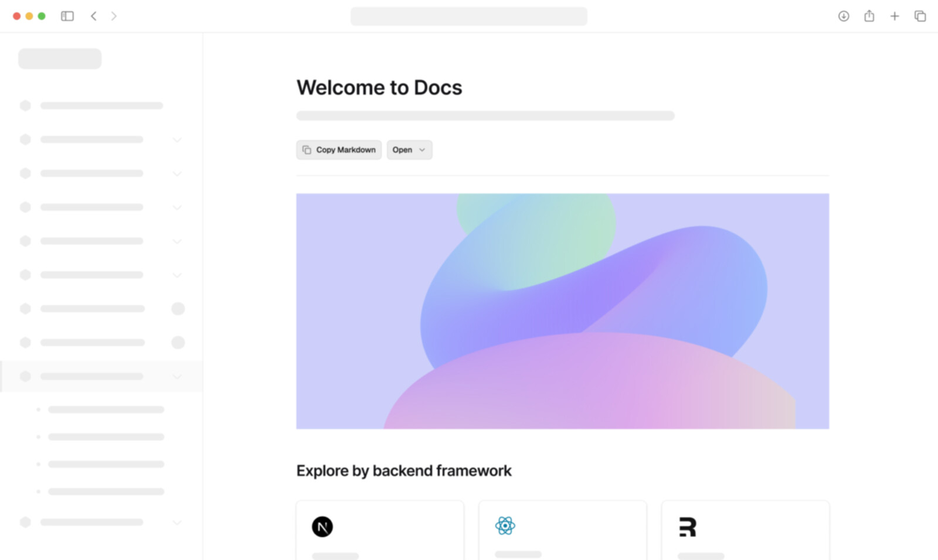The width and height of the screenshot is (938, 560).
Task: Open the "Open" dropdown menu
Action: [x=409, y=149]
